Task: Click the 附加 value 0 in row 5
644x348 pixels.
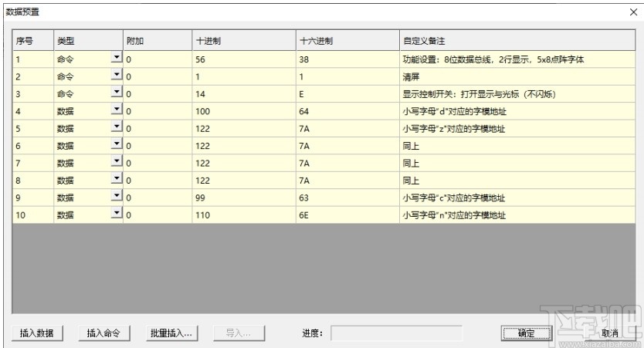Action: point(158,128)
